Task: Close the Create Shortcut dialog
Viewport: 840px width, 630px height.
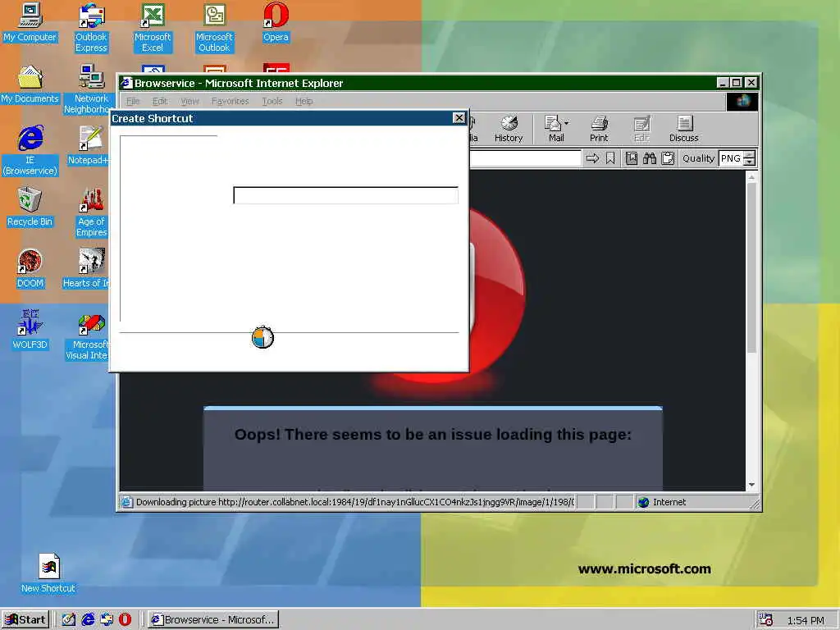Action: pos(459,118)
